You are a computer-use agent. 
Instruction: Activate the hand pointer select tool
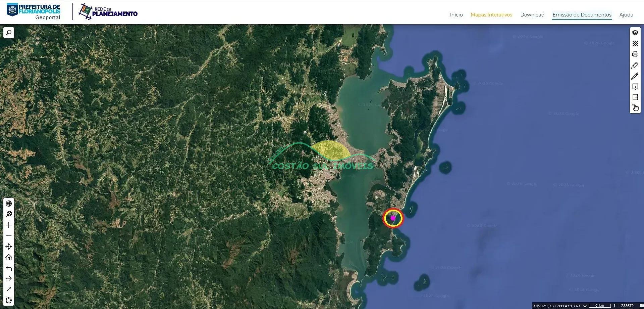click(x=635, y=108)
